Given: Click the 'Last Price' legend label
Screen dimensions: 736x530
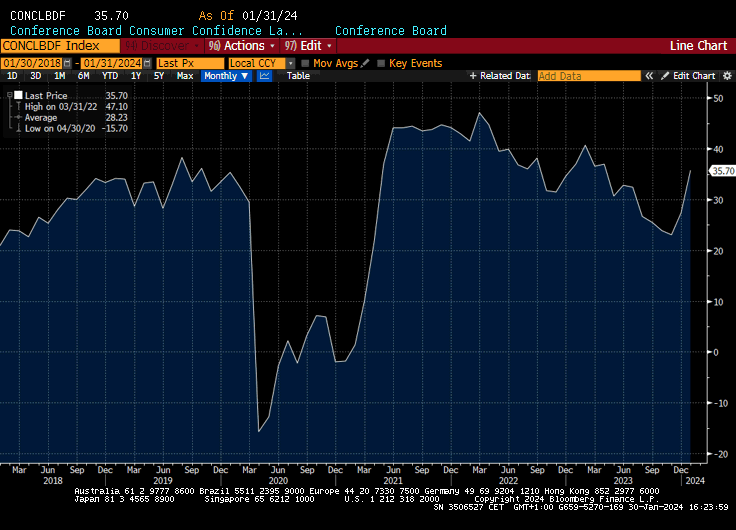Looking at the screenshot, I should coord(46,95).
